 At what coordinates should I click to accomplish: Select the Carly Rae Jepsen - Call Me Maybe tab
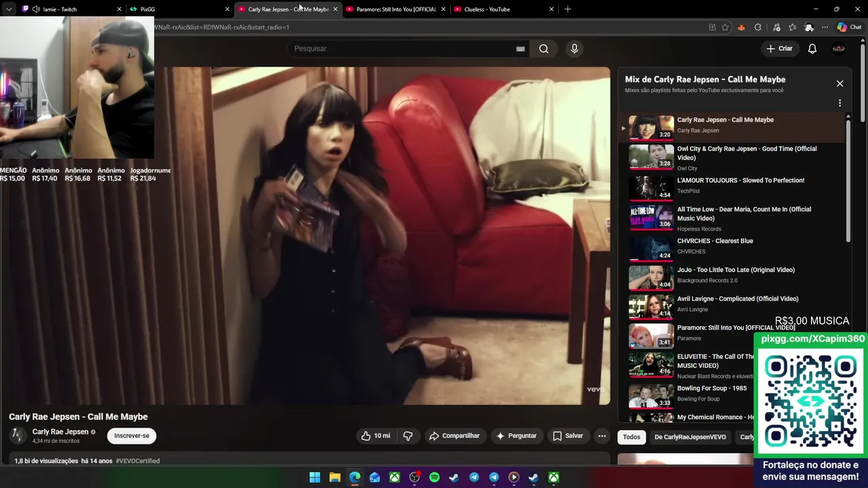[x=287, y=9]
